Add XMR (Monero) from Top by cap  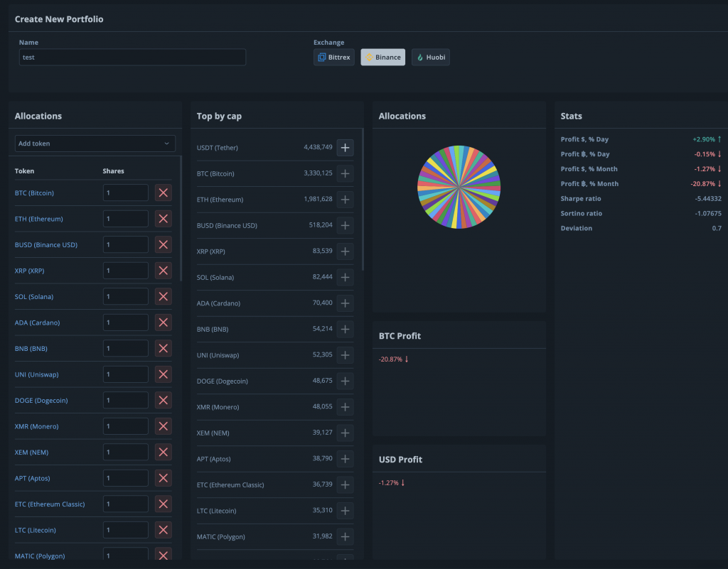345,407
